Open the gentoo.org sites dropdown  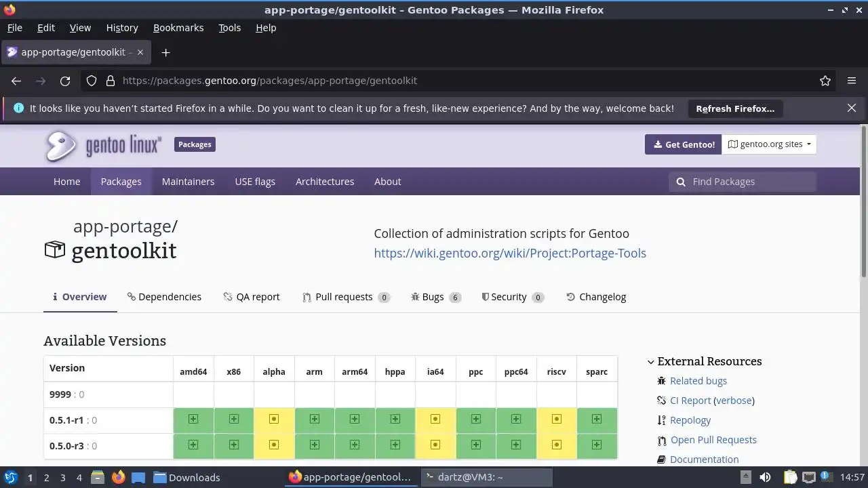pyautogui.click(x=769, y=144)
